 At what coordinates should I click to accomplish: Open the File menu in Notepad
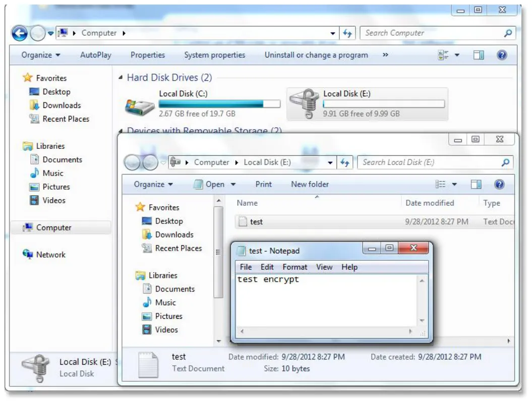point(246,267)
